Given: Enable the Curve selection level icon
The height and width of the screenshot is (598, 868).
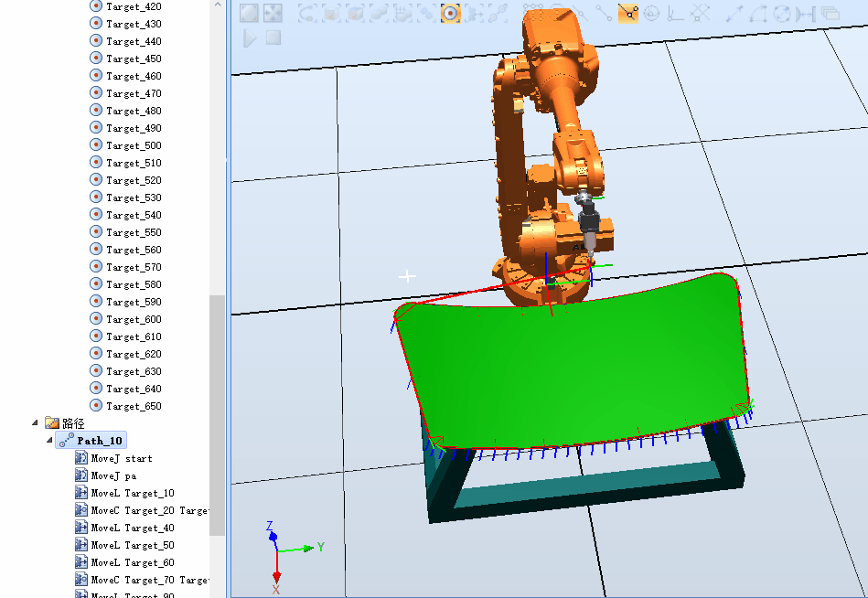Looking at the screenshot, I should click(307, 14).
